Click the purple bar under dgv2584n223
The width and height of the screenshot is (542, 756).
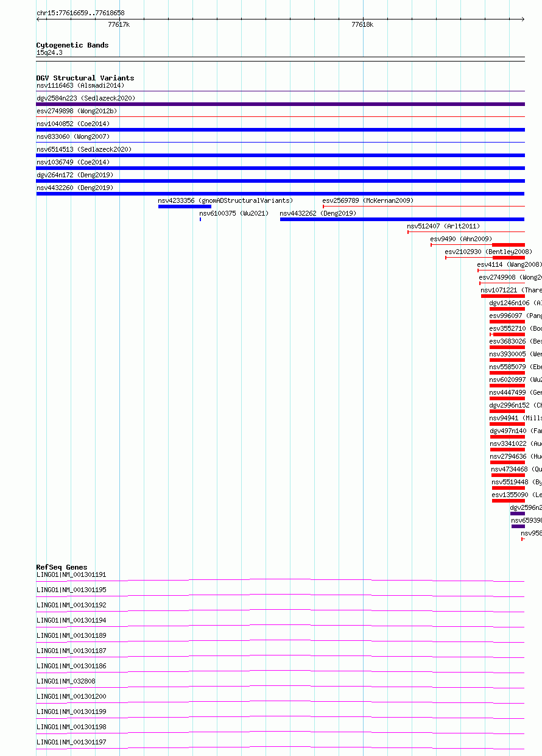280,104
